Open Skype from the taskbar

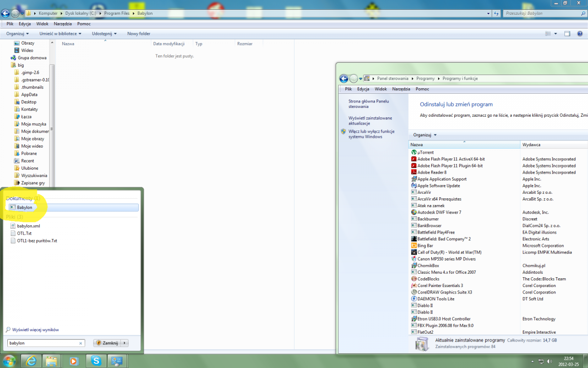(96, 361)
